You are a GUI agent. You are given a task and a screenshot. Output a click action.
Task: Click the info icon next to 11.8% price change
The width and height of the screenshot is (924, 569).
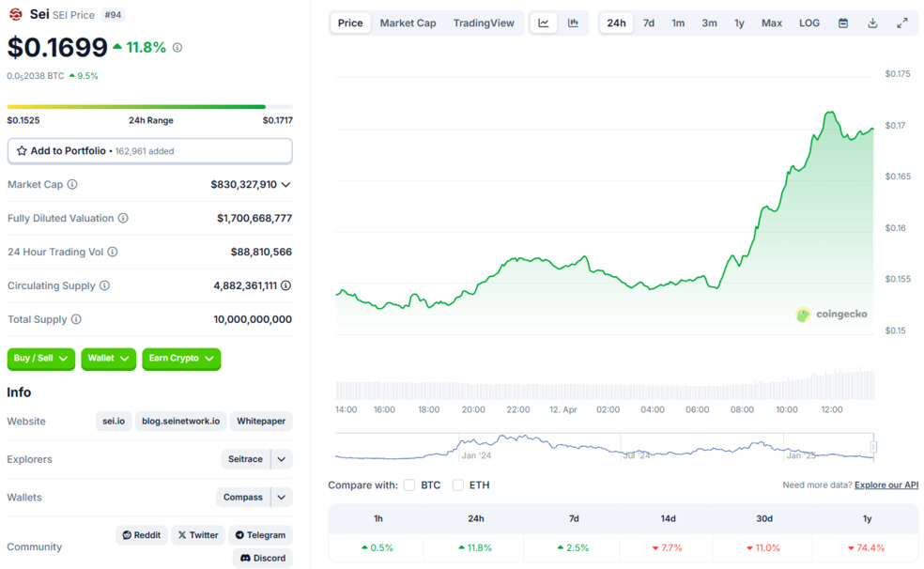pos(177,48)
